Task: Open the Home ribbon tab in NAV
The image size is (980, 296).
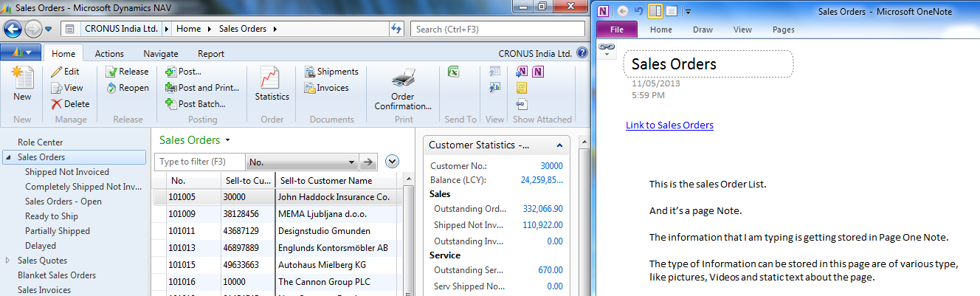Action: [63, 53]
